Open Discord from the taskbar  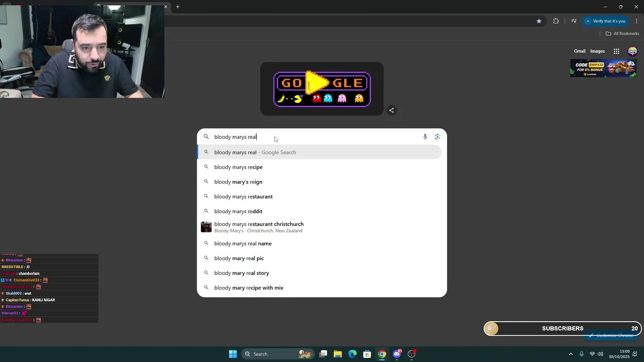[x=397, y=354]
